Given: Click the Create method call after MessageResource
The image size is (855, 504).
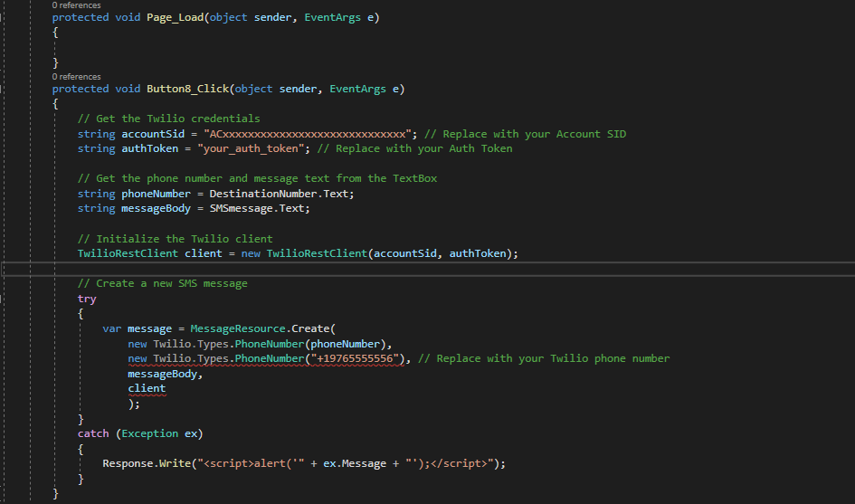Looking at the screenshot, I should tap(310, 328).
